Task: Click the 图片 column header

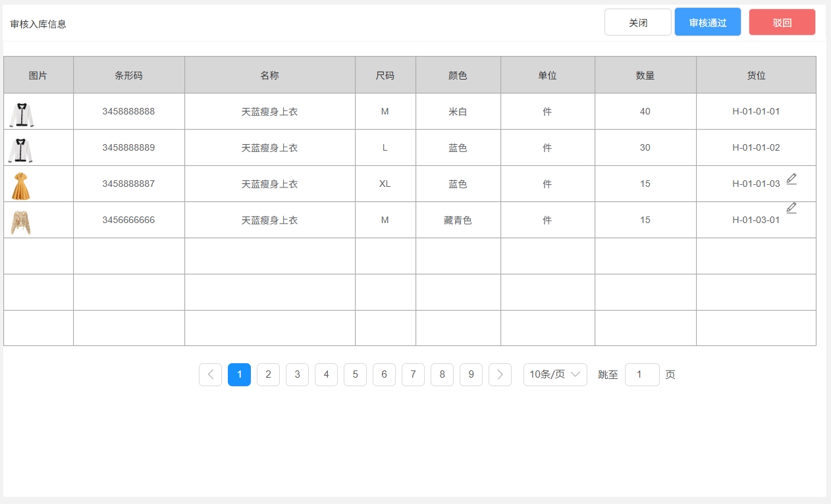Action: click(38, 75)
